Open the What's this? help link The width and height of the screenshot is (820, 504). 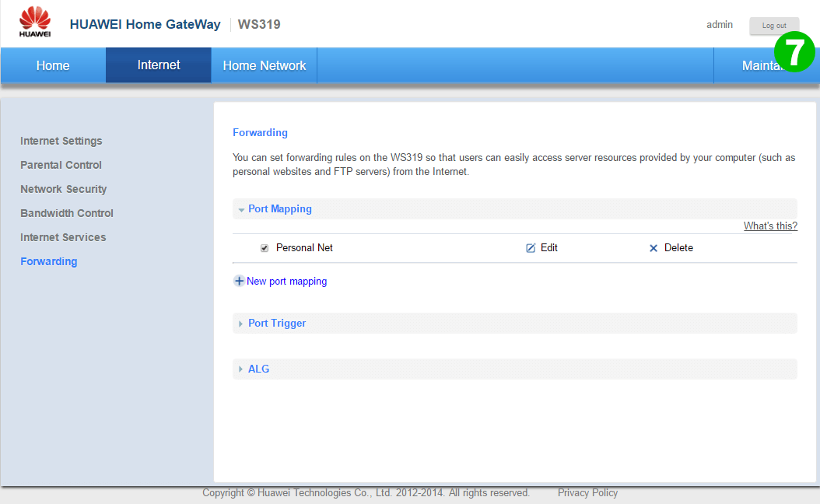pos(770,226)
